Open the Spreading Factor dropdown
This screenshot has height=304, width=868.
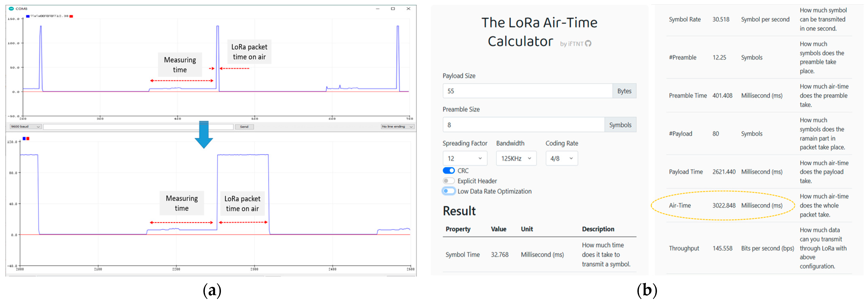[x=465, y=158]
